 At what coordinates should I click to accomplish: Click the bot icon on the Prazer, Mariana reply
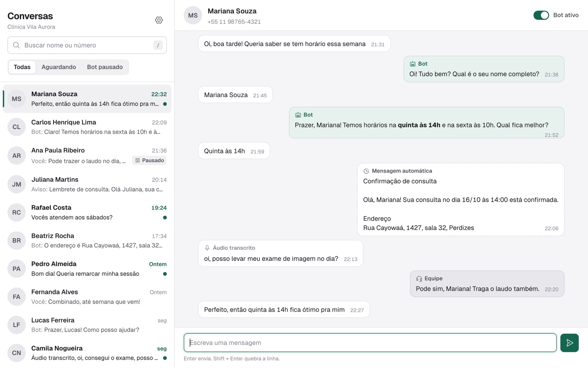tap(298, 115)
